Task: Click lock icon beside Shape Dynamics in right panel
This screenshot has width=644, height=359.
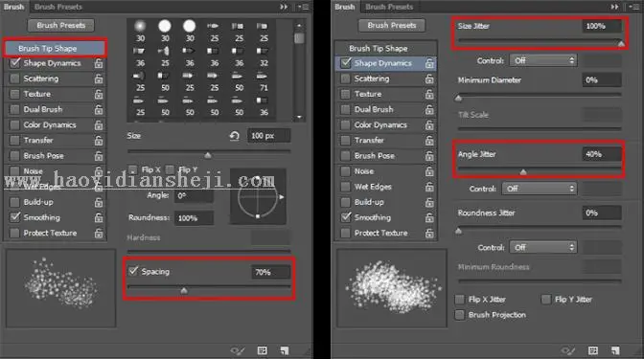Action: (x=429, y=63)
